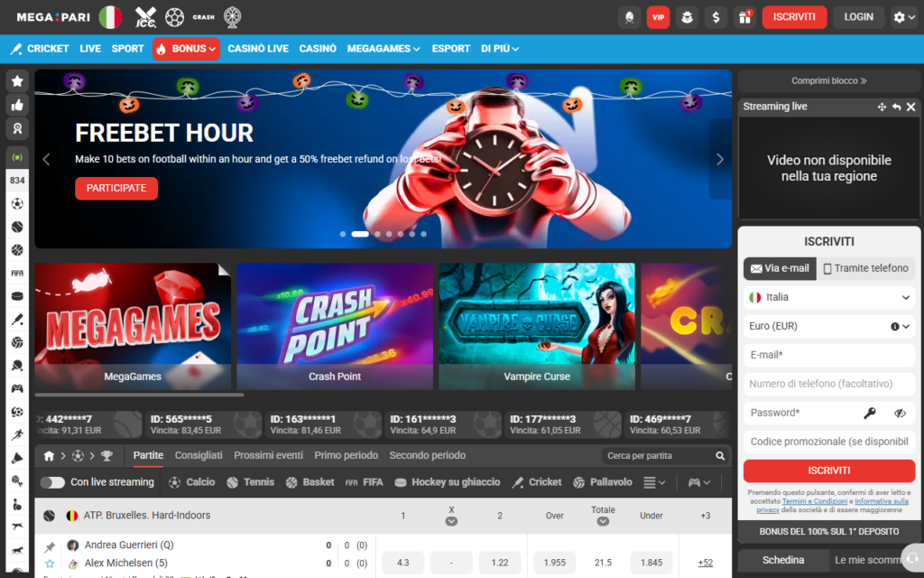Image resolution: width=924 pixels, height=578 pixels.
Task: Open the football icon in top header
Action: click(x=174, y=17)
